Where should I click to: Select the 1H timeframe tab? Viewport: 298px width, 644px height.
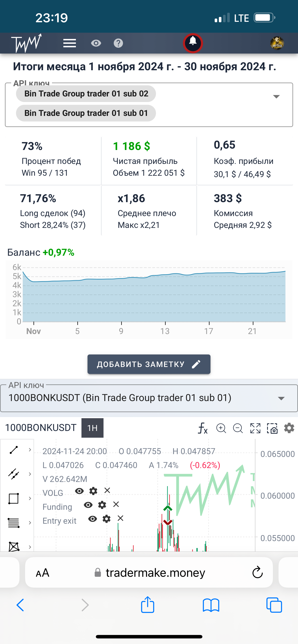(x=92, y=428)
